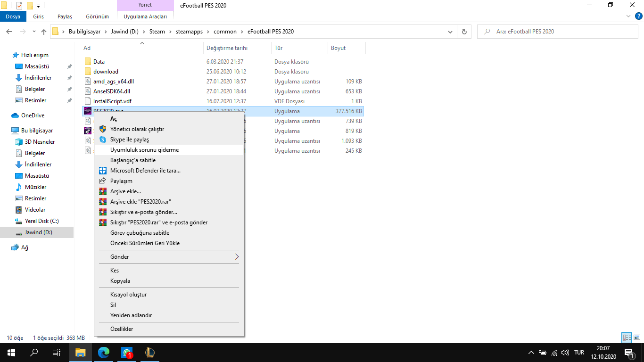Click the system clock showing 20:07
Screen dimensions: 644x362
click(603, 348)
